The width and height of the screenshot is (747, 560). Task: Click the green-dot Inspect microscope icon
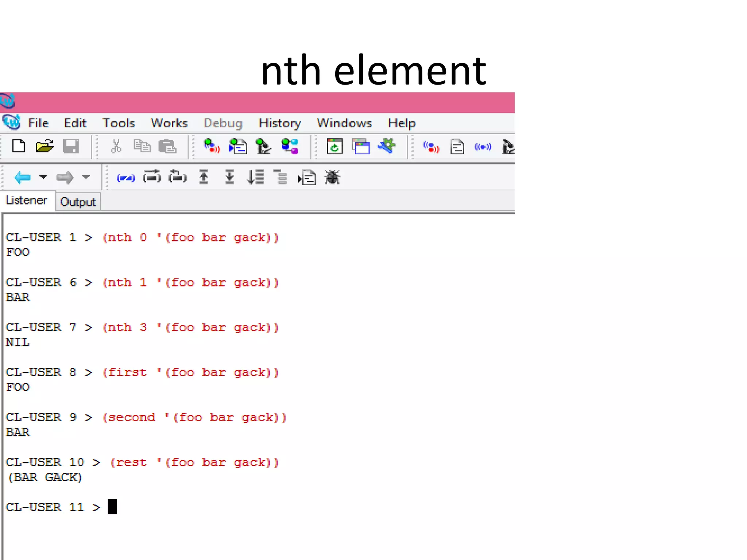tap(263, 147)
